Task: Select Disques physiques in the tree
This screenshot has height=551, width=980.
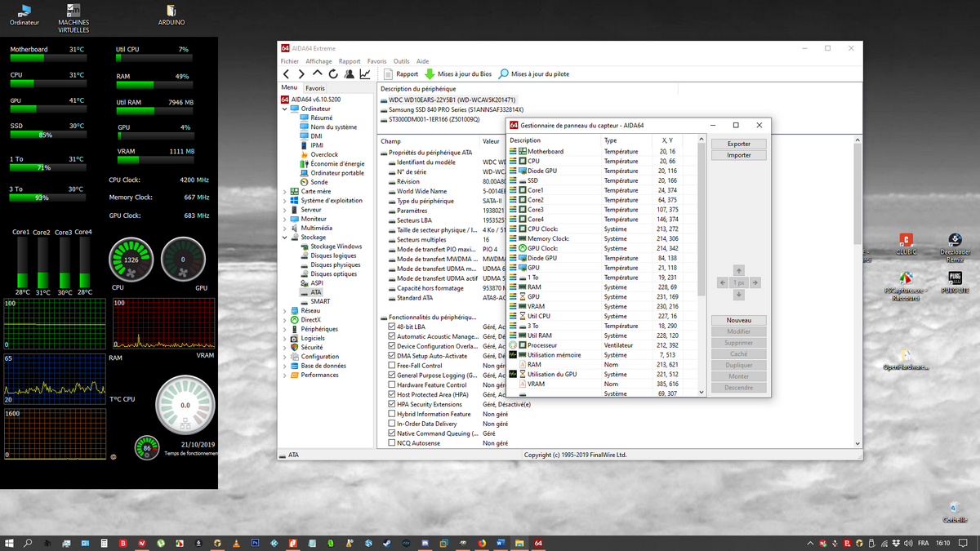Action: pyautogui.click(x=336, y=264)
